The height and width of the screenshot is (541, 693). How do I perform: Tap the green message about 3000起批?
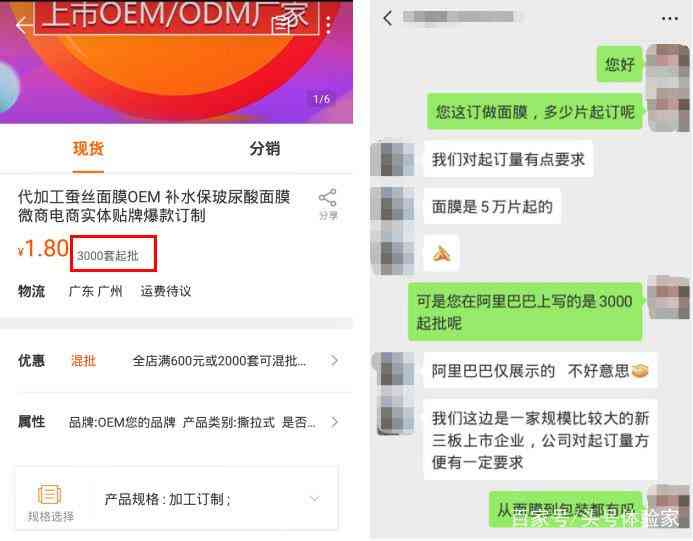[x=525, y=312]
